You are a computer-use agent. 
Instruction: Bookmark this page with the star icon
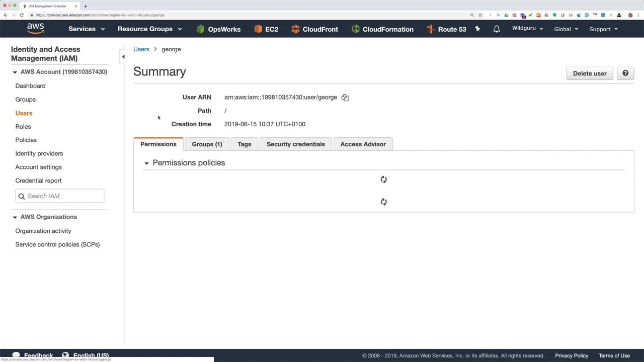pos(480,15)
